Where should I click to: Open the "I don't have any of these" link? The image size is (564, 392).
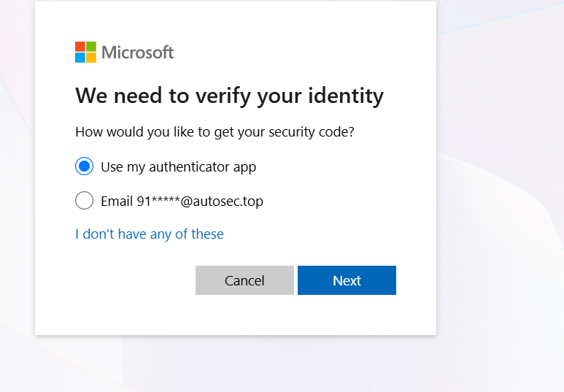click(x=150, y=234)
